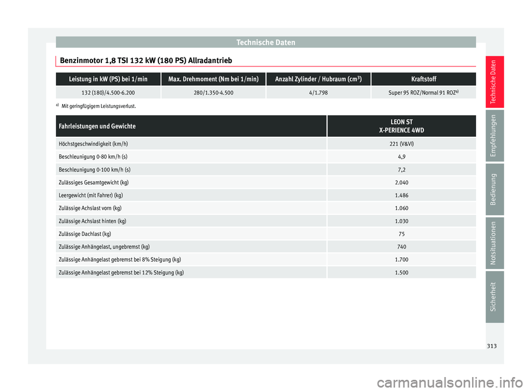Select the total weight value 2.040
Viewport: 532px width, 392px height.
pyautogui.click(x=402, y=183)
